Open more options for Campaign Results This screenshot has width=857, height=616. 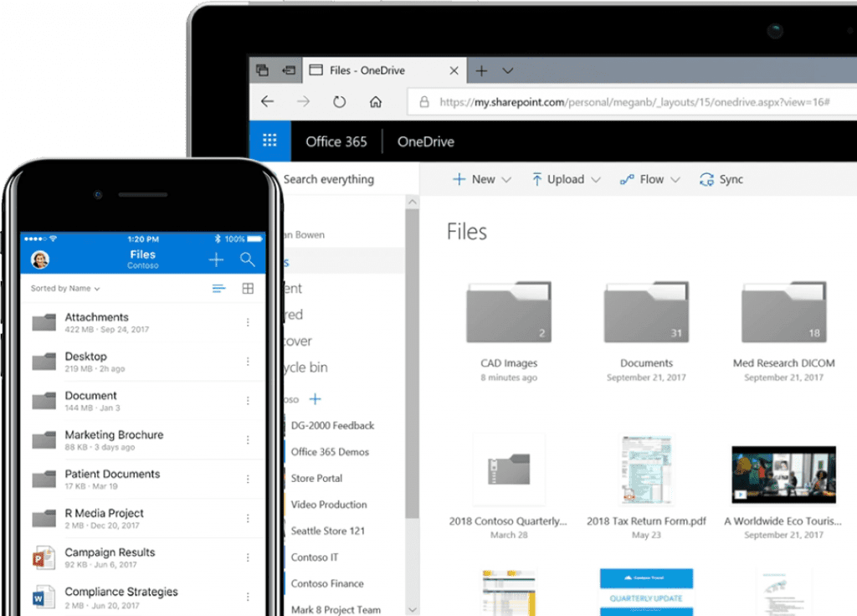tap(248, 557)
